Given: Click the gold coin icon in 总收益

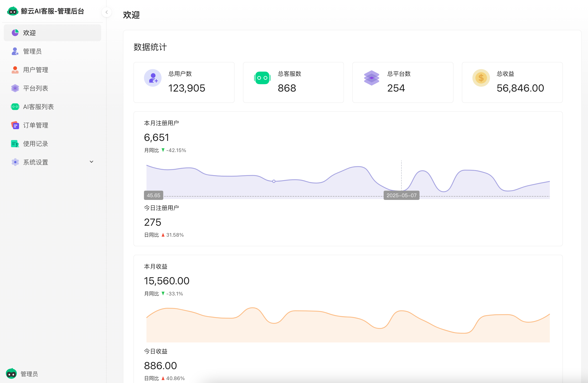Looking at the screenshot, I should point(481,78).
